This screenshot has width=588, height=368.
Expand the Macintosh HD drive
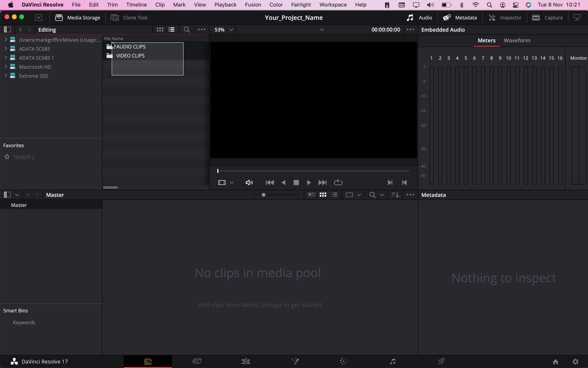(x=6, y=67)
